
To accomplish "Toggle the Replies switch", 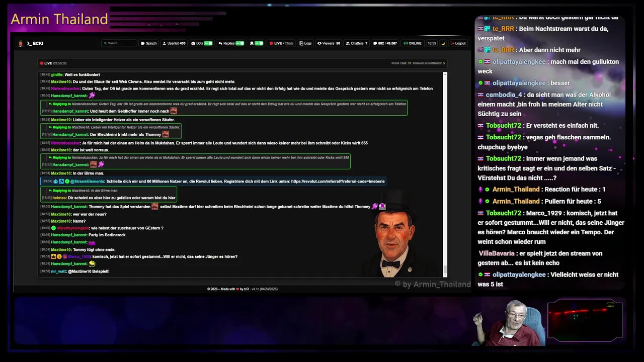I will pyautogui.click(x=240, y=43).
